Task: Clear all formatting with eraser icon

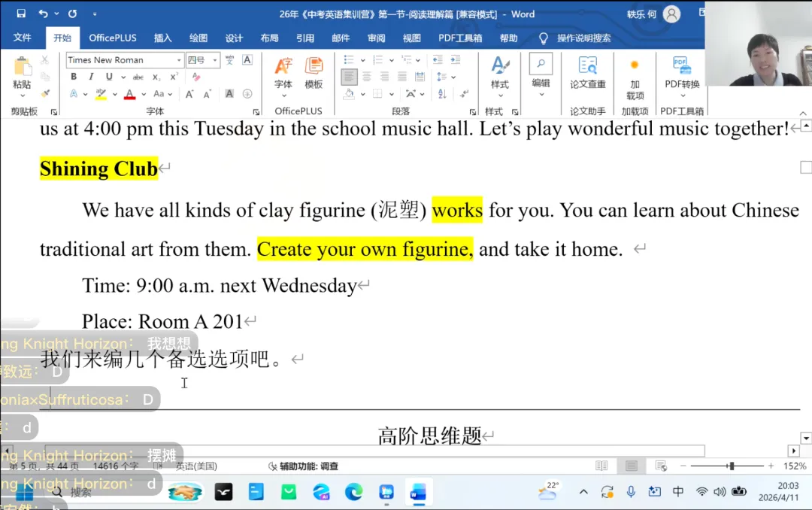Action: tap(196, 77)
